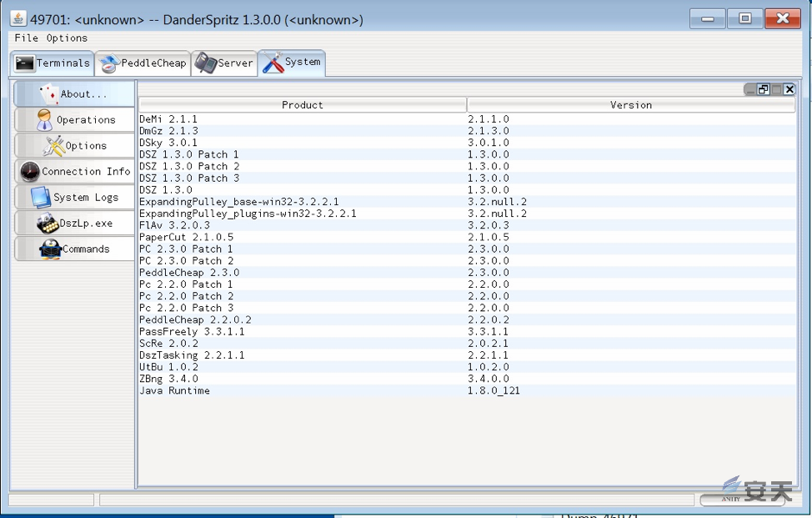This screenshot has width=812, height=518.
Task: Select the Java Runtime row
Action: pyautogui.click(x=174, y=391)
